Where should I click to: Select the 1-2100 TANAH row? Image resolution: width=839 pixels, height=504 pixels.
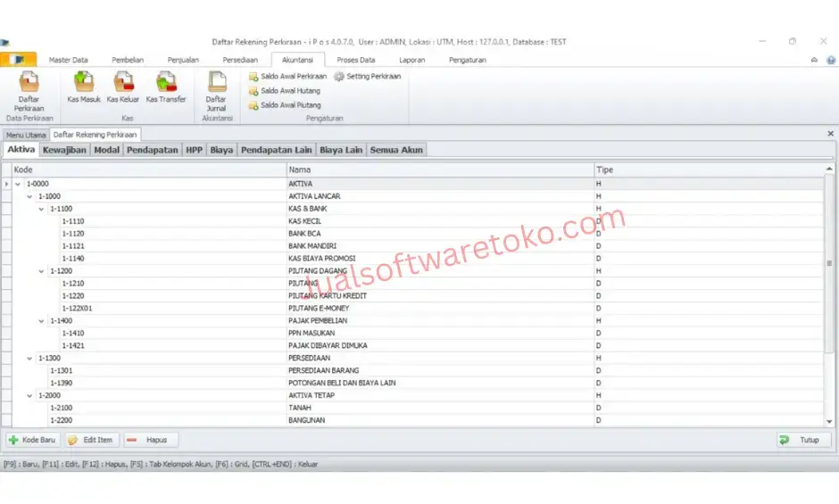(418, 408)
